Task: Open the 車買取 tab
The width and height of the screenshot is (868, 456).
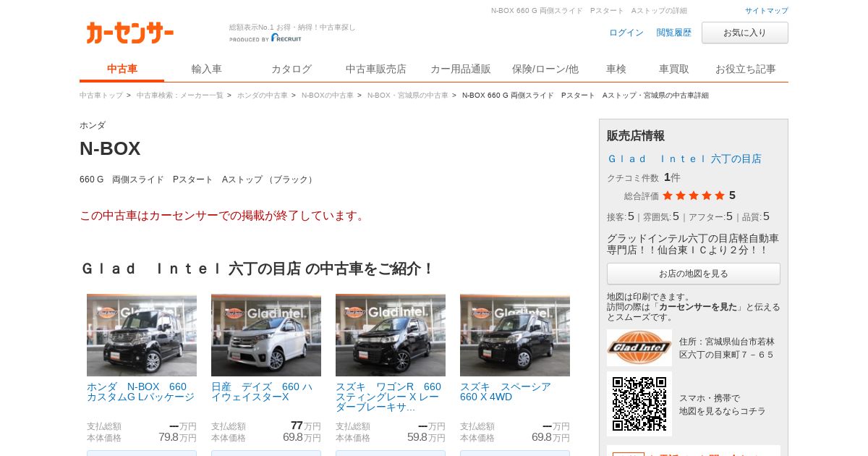Action: click(x=674, y=69)
